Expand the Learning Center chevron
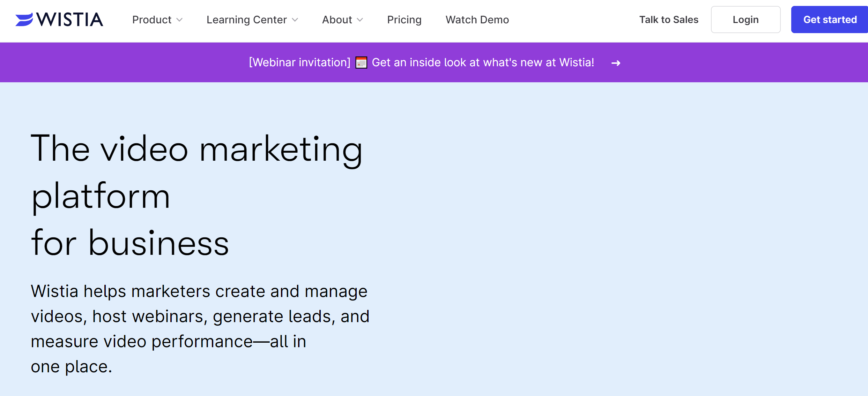868x396 pixels. pyautogui.click(x=295, y=20)
